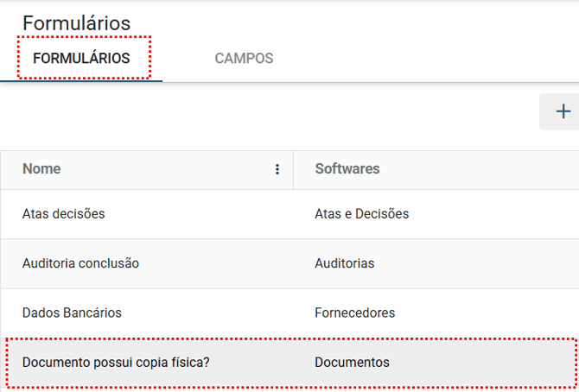Click divider between Nome and Softwares columns
Image resolution: width=579 pixels, height=392 pixels.
point(293,169)
